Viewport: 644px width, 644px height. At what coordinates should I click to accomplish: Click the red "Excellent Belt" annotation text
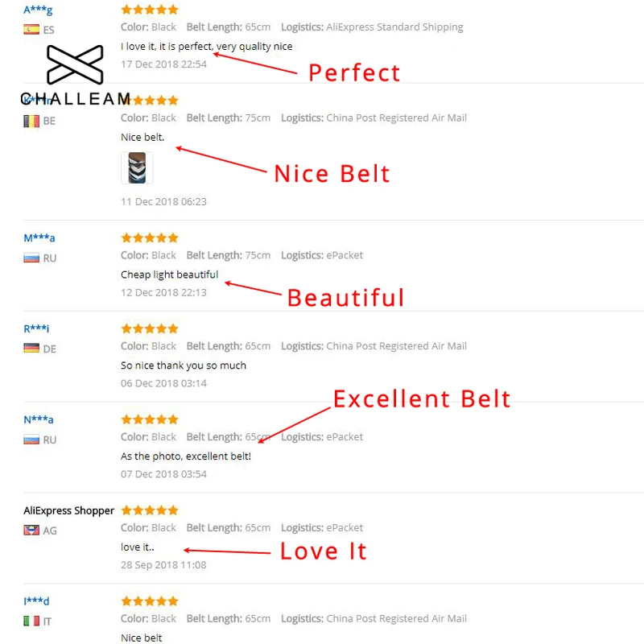click(422, 398)
